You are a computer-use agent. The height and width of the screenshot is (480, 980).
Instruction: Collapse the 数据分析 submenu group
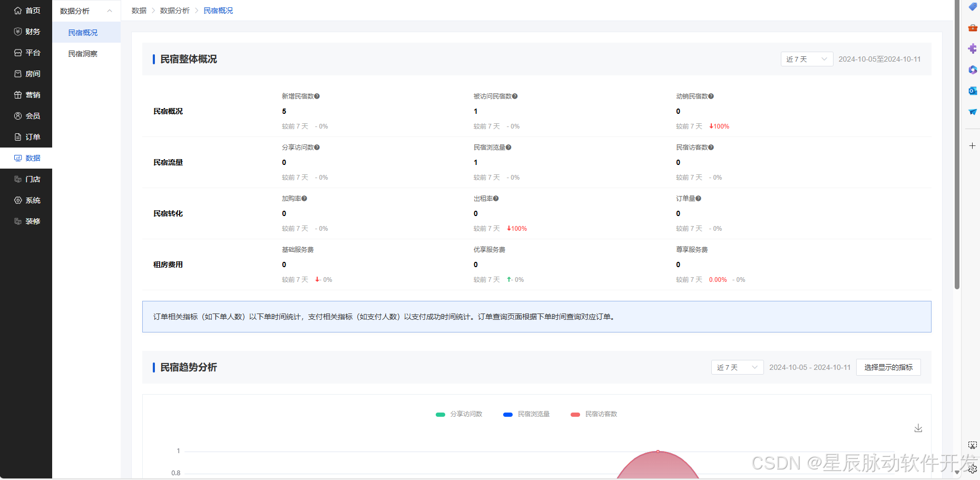(x=86, y=11)
